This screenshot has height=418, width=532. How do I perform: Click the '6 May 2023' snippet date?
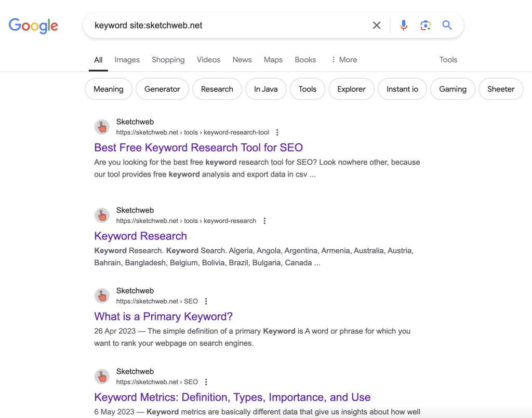pyautogui.click(x=114, y=412)
